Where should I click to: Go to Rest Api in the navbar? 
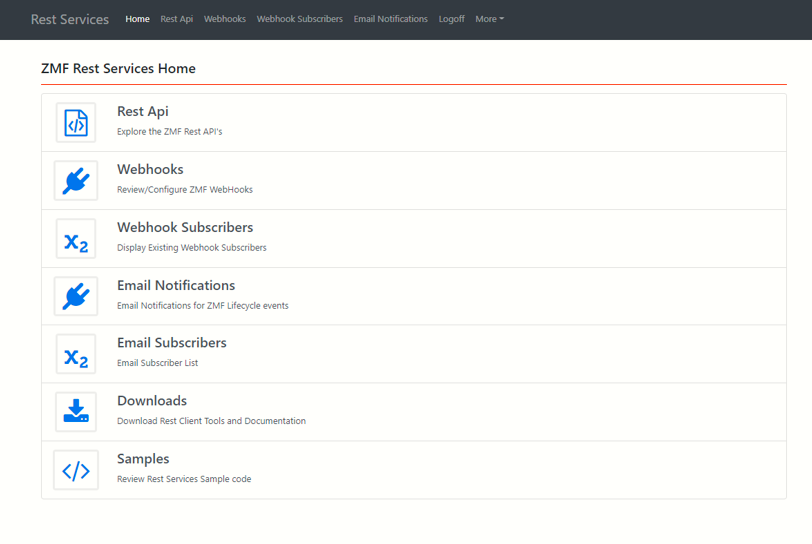tap(177, 19)
